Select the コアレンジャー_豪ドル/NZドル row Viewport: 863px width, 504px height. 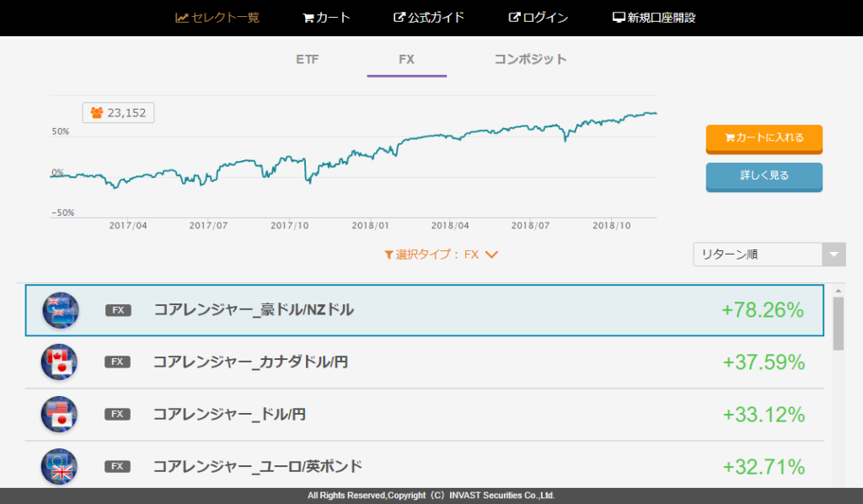tap(425, 310)
